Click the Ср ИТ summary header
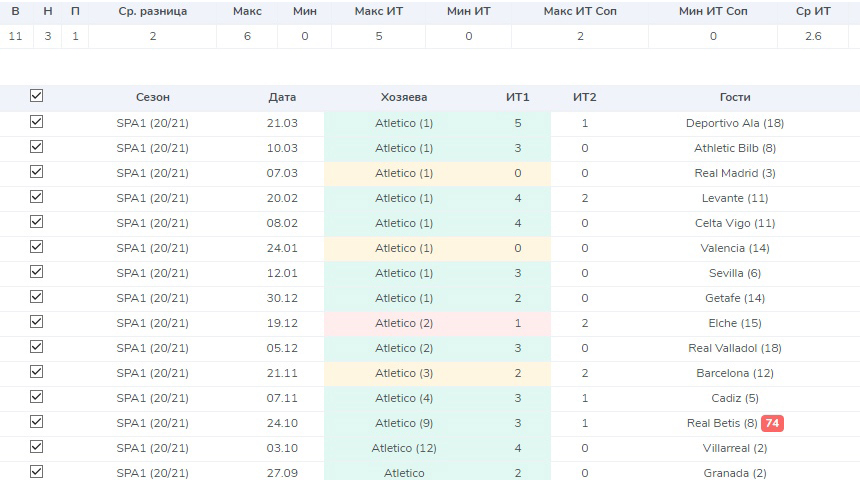Viewport: 860px width, 480px height. 813,11
